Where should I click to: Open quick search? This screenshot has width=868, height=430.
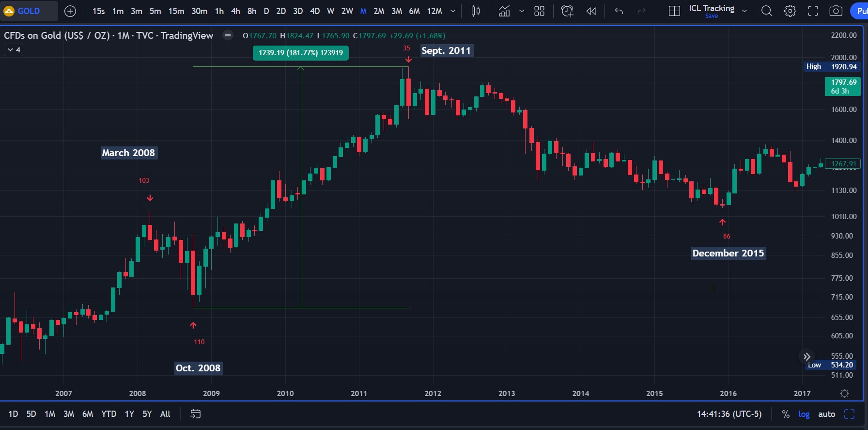click(767, 11)
